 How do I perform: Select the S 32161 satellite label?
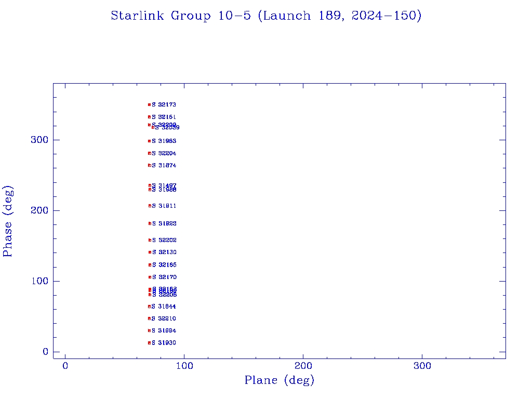click(164, 117)
